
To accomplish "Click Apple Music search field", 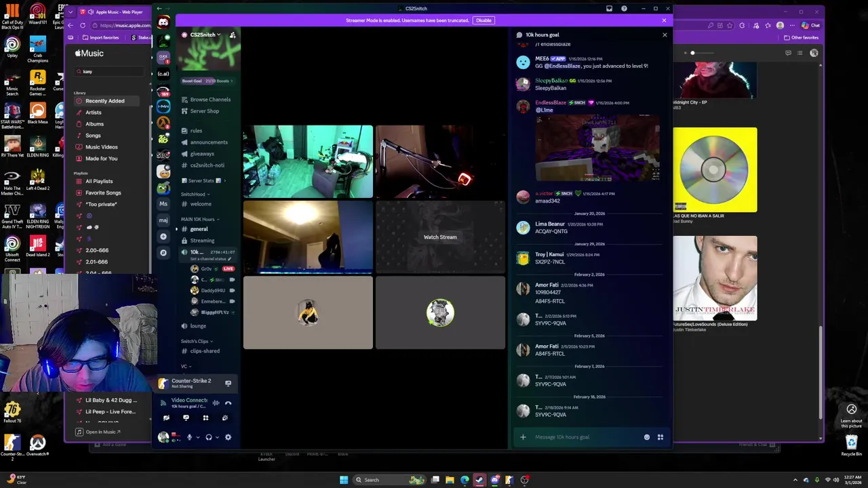I will 110,71.
